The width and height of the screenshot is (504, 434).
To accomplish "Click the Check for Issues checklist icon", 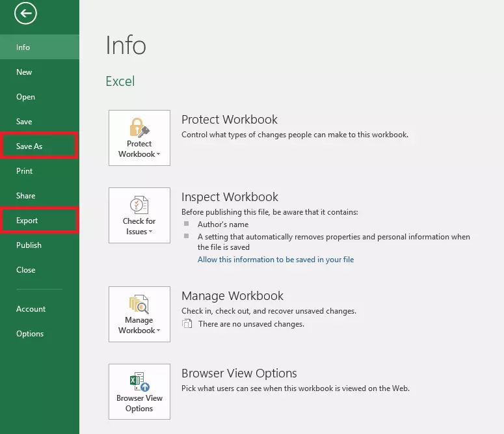I will pos(139,204).
